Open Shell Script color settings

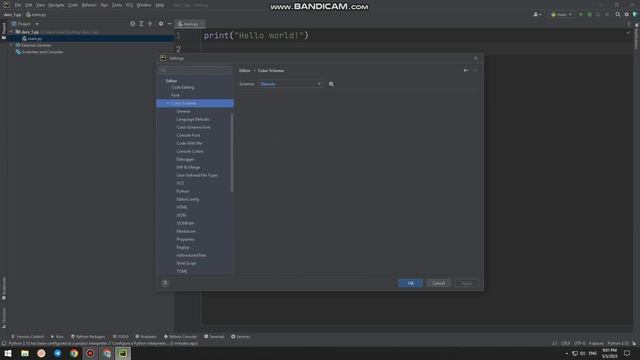pyautogui.click(x=186, y=263)
